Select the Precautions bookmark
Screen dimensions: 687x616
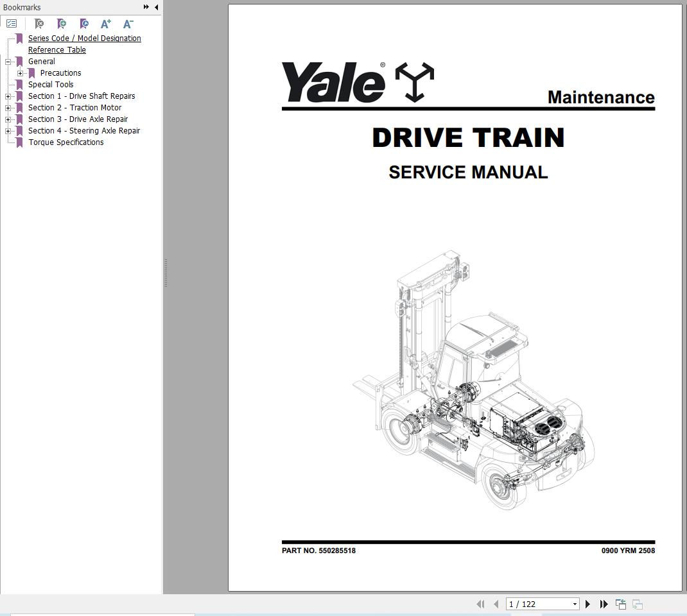tap(60, 73)
